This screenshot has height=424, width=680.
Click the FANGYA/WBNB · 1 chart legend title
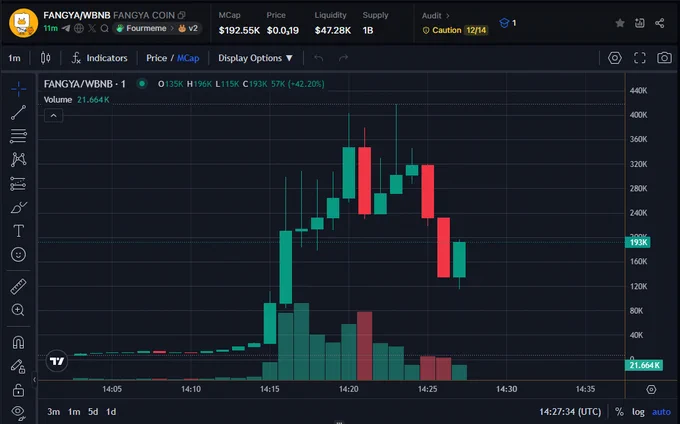pyautogui.click(x=85, y=84)
